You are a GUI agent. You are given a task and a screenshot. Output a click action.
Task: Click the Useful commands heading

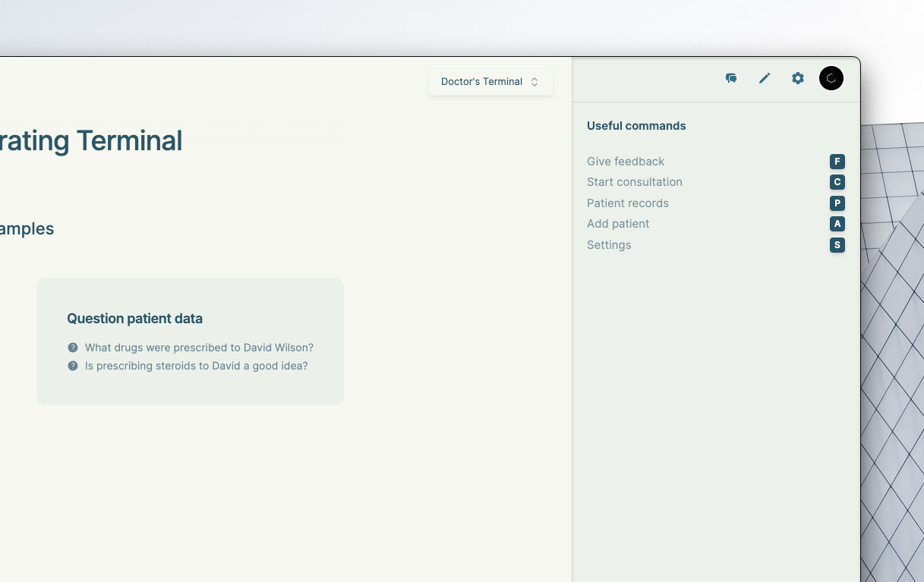[x=636, y=126]
